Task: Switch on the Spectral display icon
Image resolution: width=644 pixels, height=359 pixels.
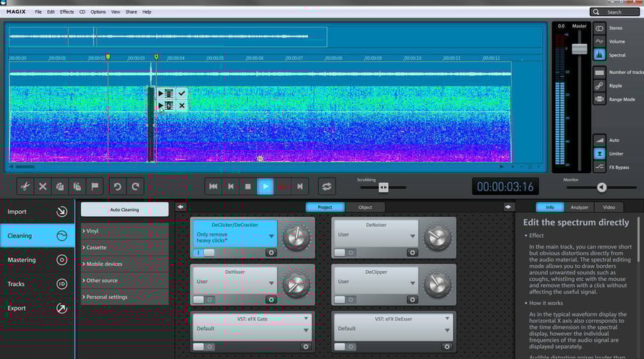Action: (x=599, y=55)
